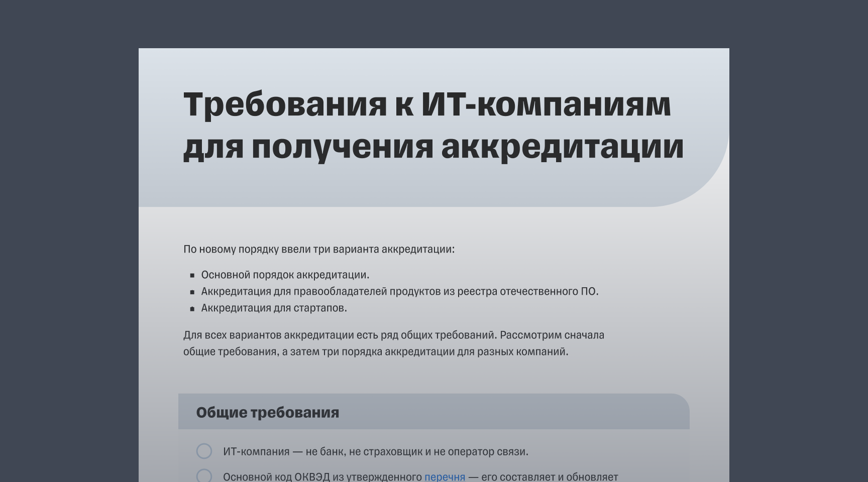Screen dimensions: 868x482
Task: Click the line «По новому порядку ввели три варианта аккредитации»
Action: pos(319,248)
